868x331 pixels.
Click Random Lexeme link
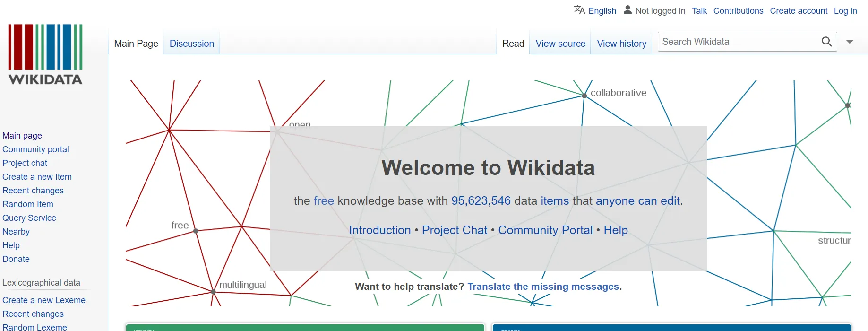click(34, 327)
